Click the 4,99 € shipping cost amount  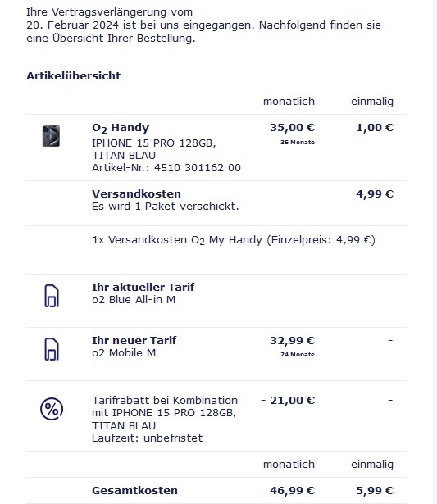tap(375, 194)
